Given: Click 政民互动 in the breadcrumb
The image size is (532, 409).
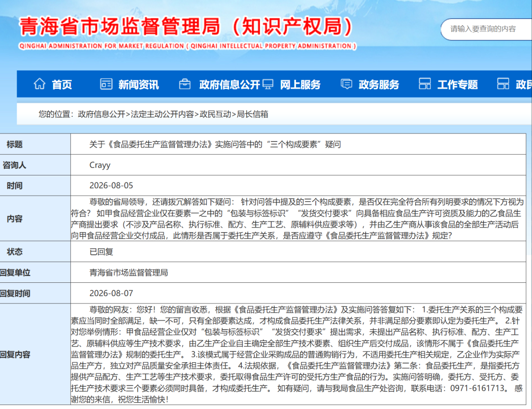Looking at the screenshot, I should [215, 114].
